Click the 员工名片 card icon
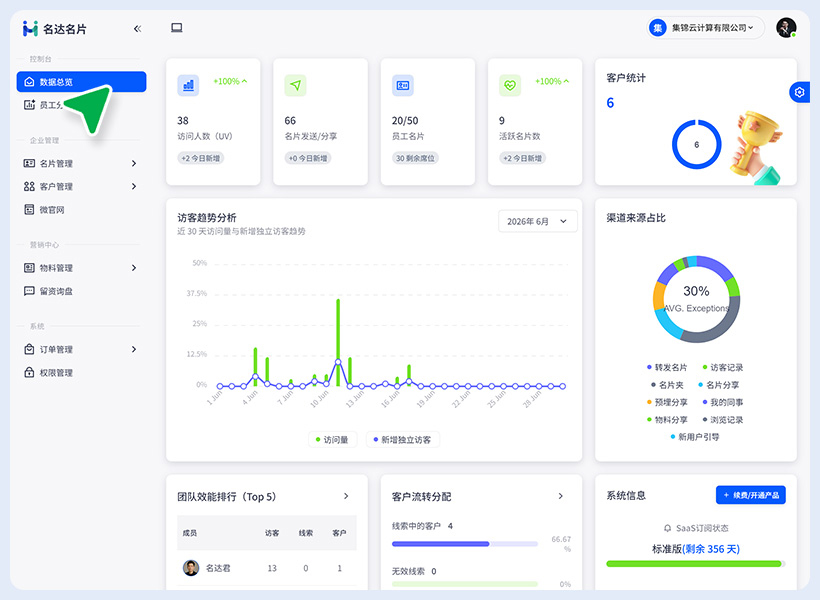The height and width of the screenshot is (600, 820). pos(403,85)
